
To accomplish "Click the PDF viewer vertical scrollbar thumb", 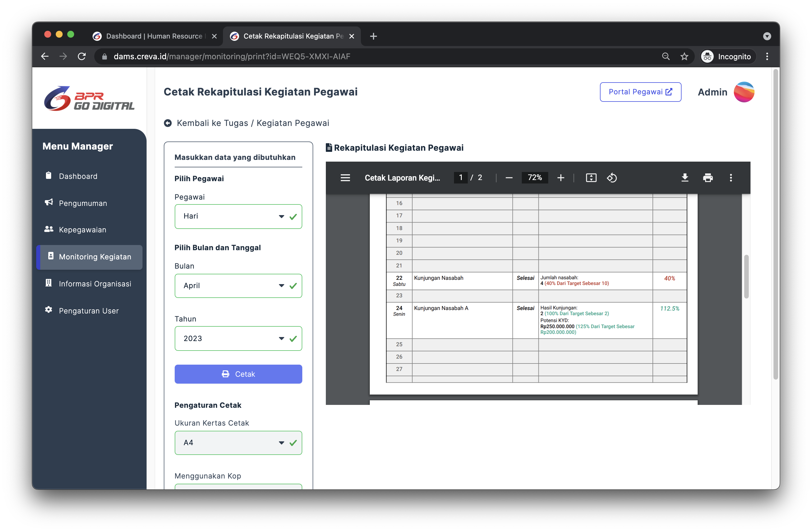I will (x=746, y=277).
